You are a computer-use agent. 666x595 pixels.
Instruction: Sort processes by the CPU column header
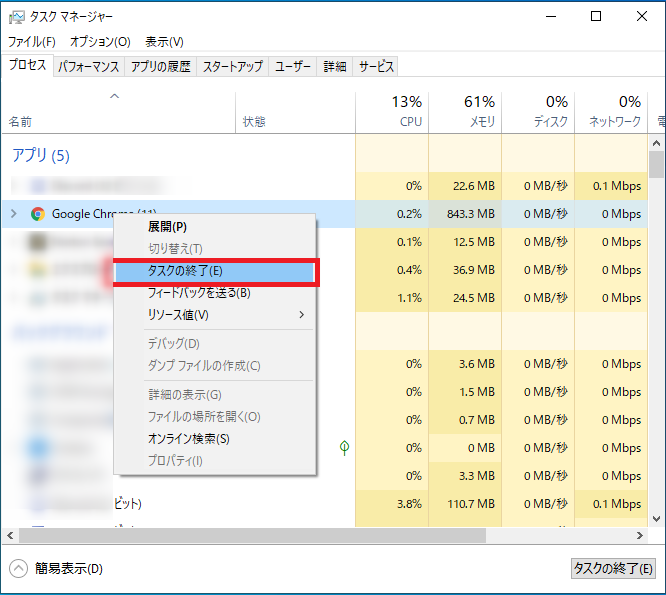click(x=392, y=112)
